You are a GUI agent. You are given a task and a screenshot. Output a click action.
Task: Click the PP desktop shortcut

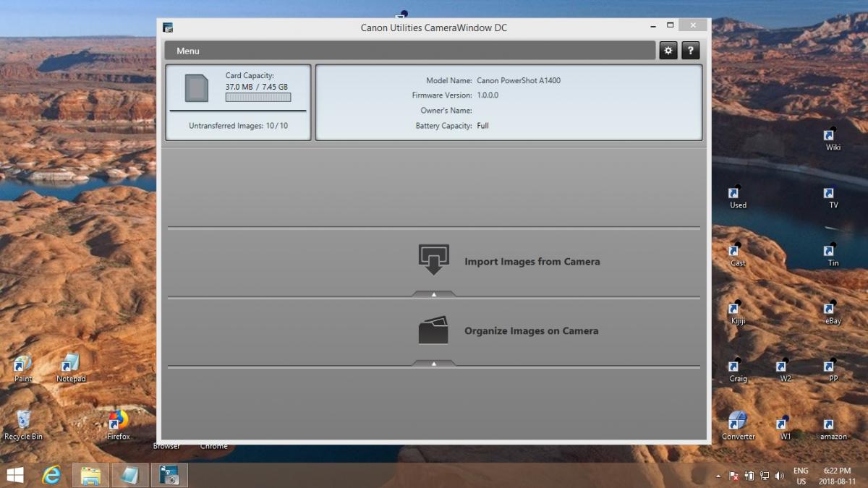[833, 370]
